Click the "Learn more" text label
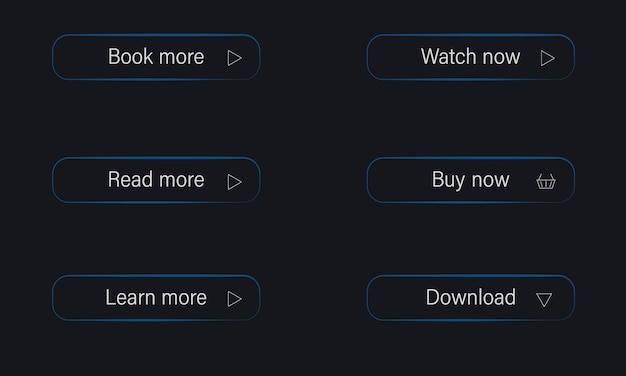 coord(156,297)
